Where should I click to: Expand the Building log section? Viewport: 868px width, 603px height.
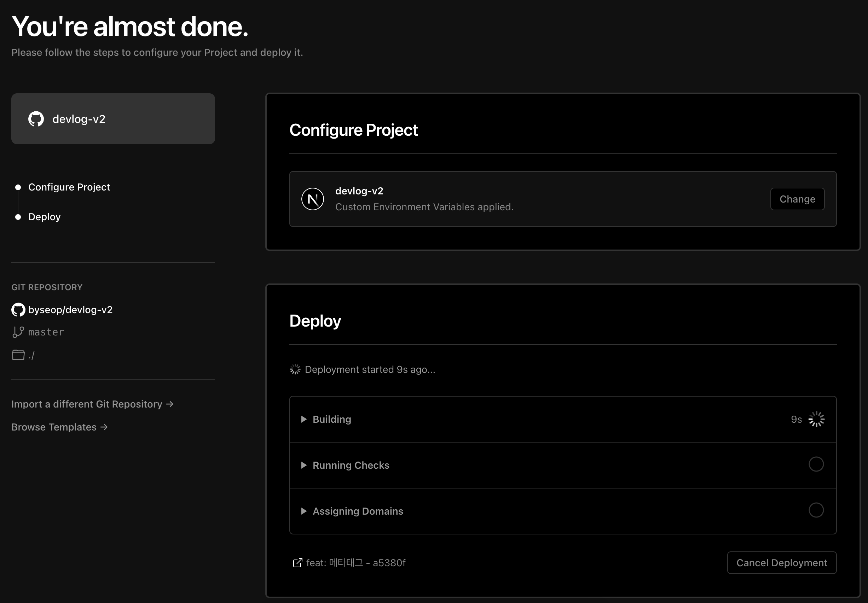[x=331, y=420]
